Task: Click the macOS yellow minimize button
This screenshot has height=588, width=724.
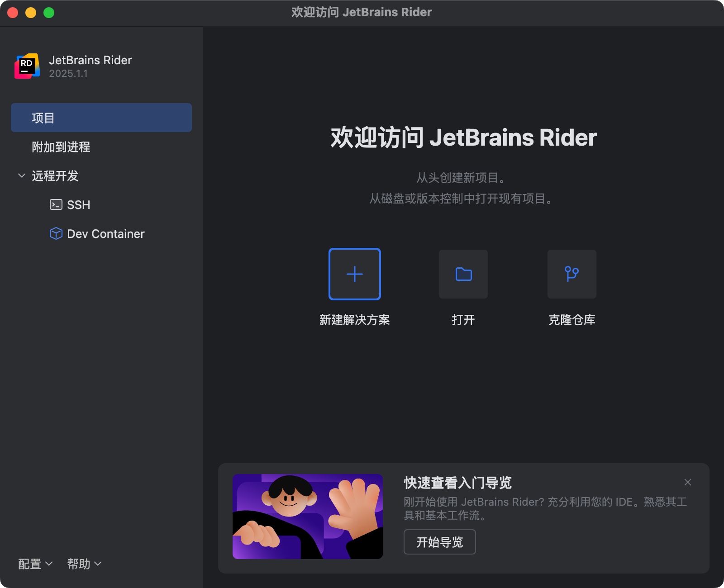Action: tap(31, 13)
